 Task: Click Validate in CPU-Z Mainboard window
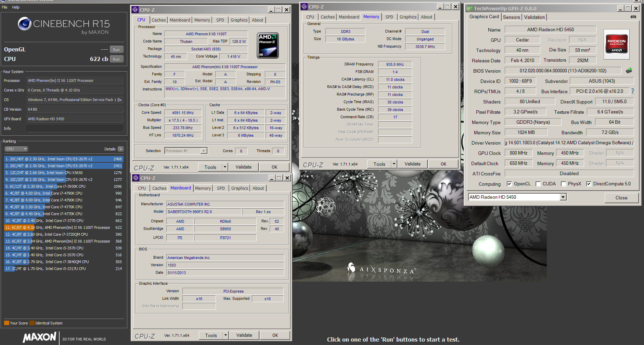244,335
